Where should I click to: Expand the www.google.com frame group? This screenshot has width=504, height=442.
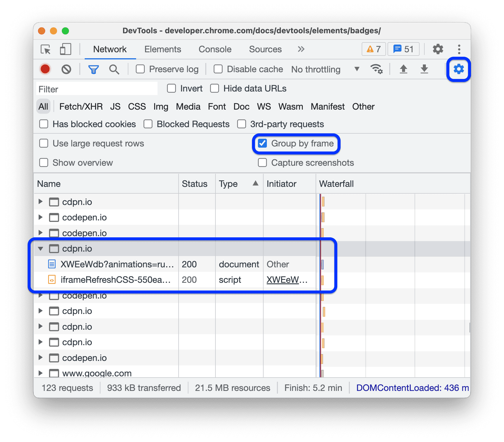(41, 373)
